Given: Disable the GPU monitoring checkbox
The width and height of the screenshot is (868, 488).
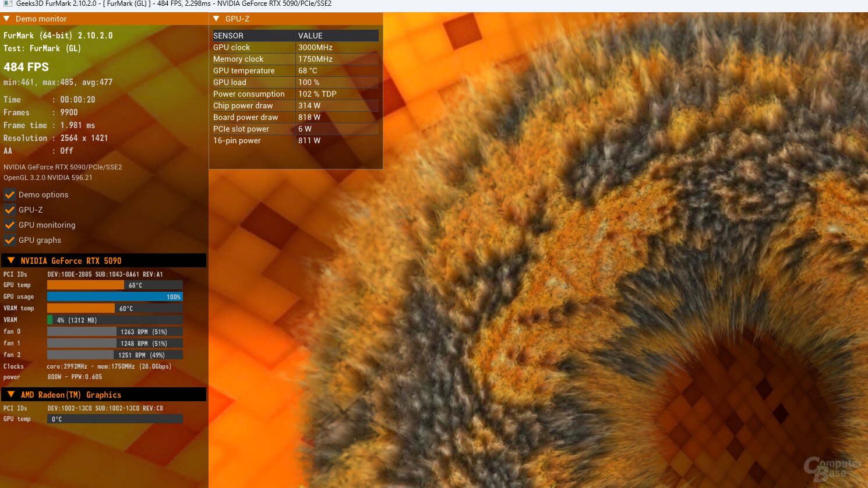Looking at the screenshot, I should tap(10, 225).
